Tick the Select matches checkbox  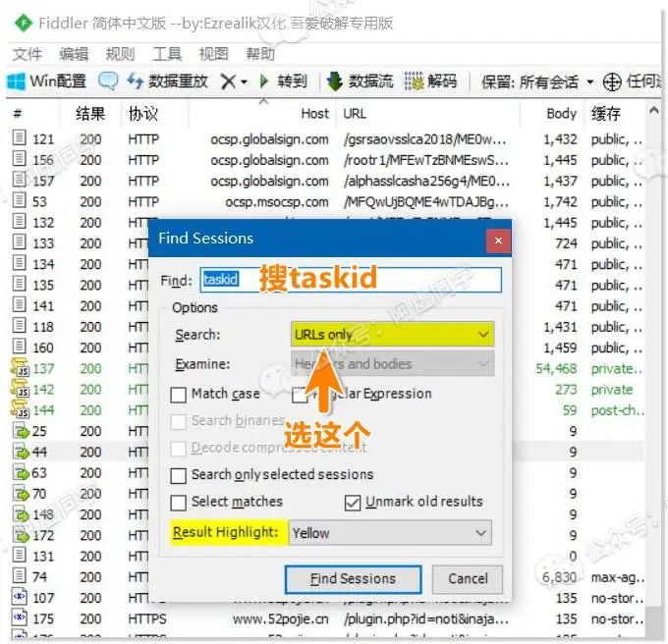pyautogui.click(x=178, y=503)
